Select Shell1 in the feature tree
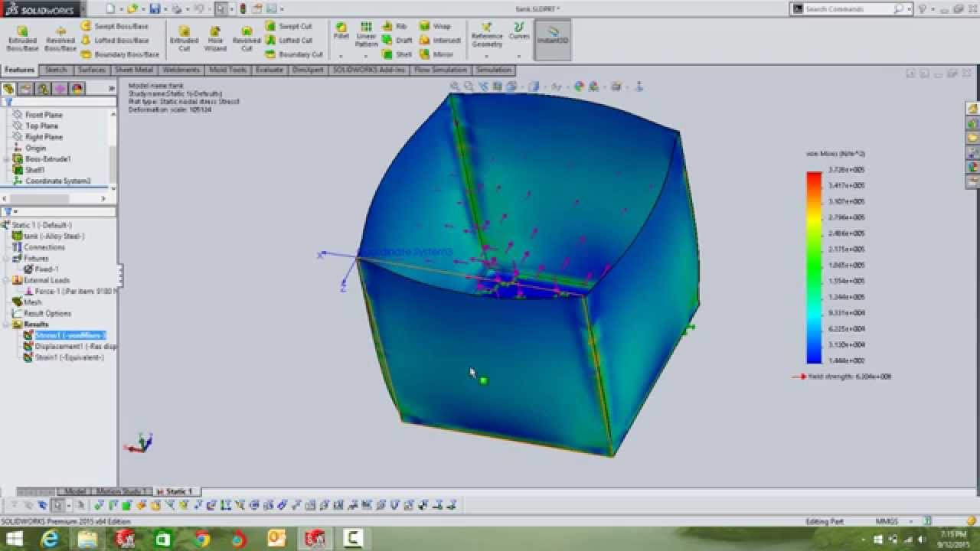 click(35, 170)
